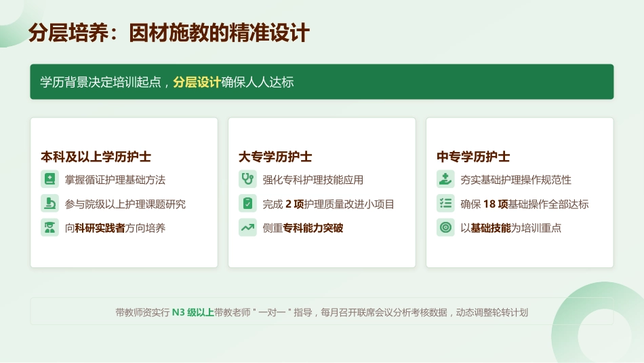Click the clipboard check icon beside 完成 2 项护理质量改进小项目
This screenshot has height=363, width=644.
pos(247,204)
